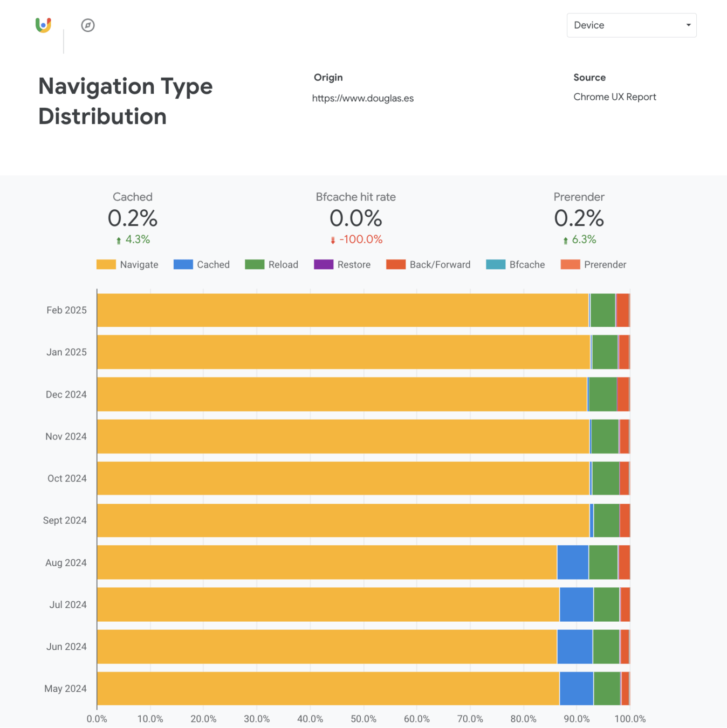Click the Aug 2024 green Reload segment

point(603,562)
